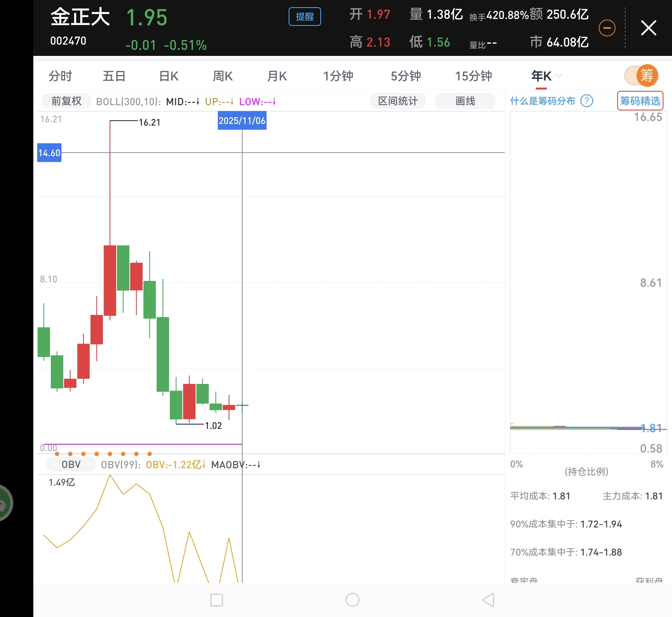Click the 提醒 alert button

(304, 17)
